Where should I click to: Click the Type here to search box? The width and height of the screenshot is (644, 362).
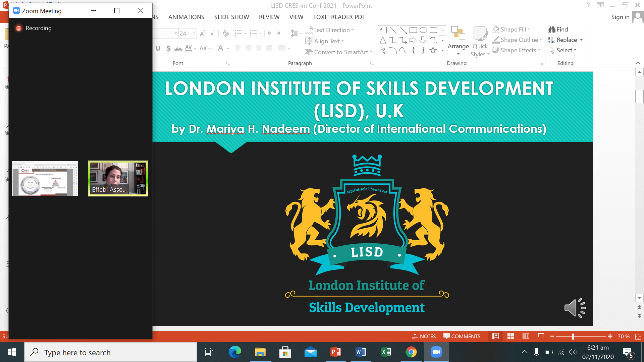click(111, 352)
